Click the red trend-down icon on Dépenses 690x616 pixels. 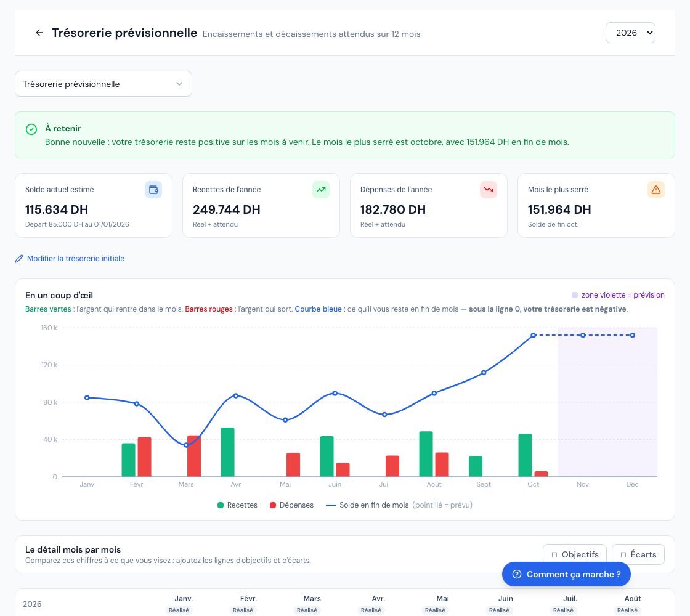(489, 190)
